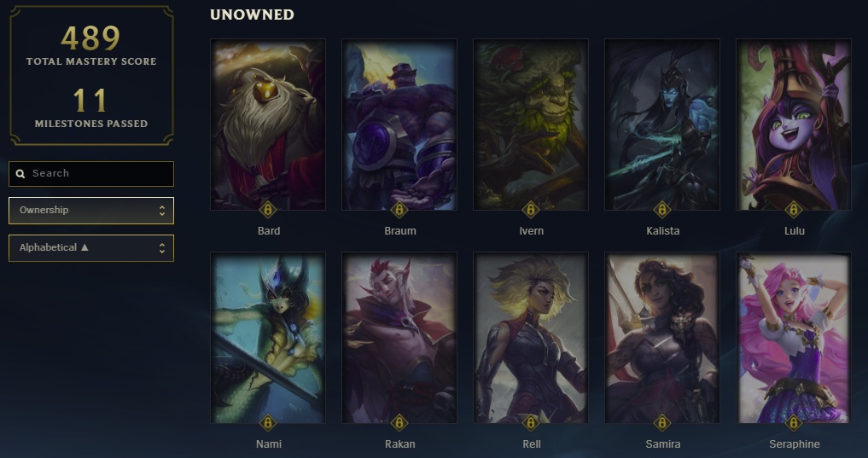
Task: Open the Ownership filter dropdown
Action: click(91, 211)
